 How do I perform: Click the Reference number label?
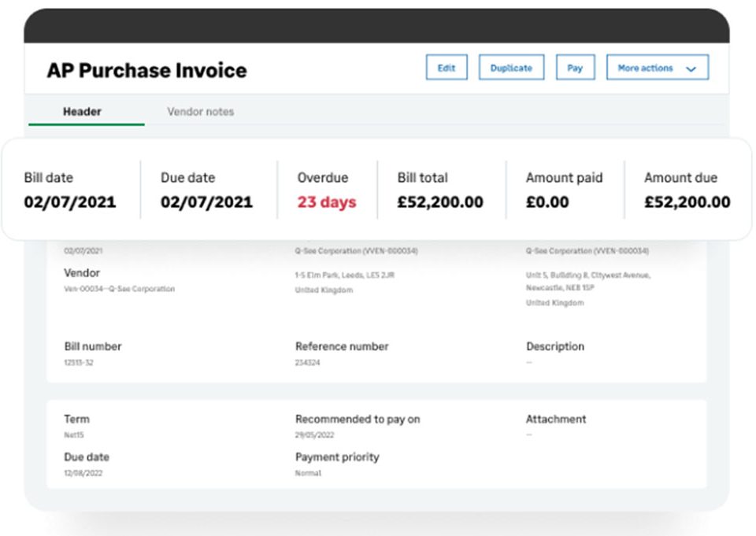pyautogui.click(x=342, y=346)
